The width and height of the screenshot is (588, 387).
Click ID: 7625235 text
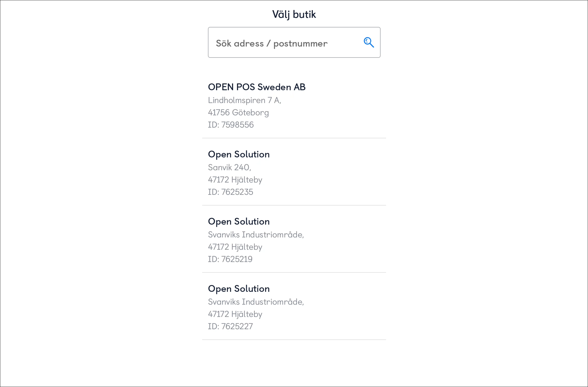click(x=230, y=192)
